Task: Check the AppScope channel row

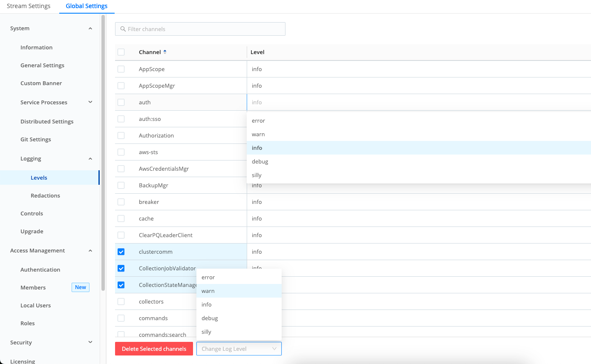Action: pyautogui.click(x=121, y=69)
